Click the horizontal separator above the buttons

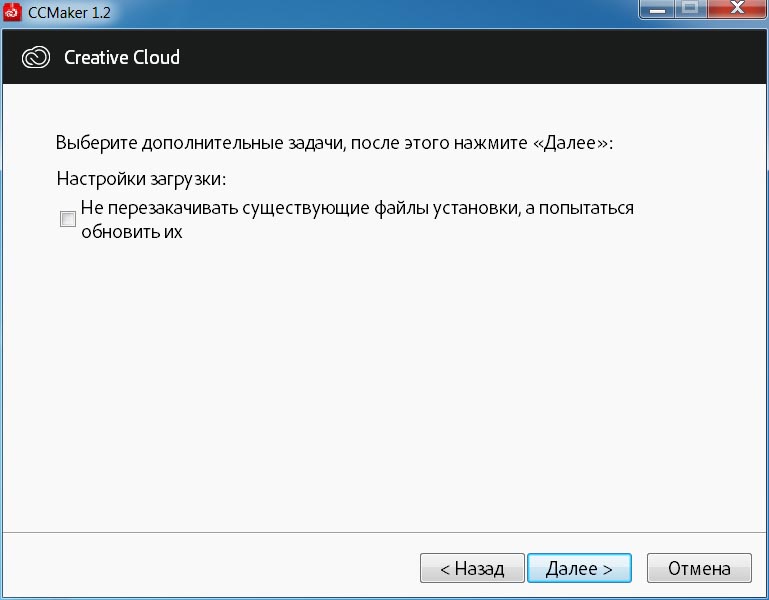point(384,532)
